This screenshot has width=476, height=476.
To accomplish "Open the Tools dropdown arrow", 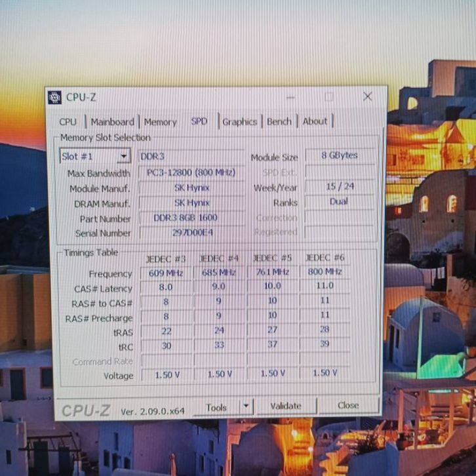I will tap(247, 407).
